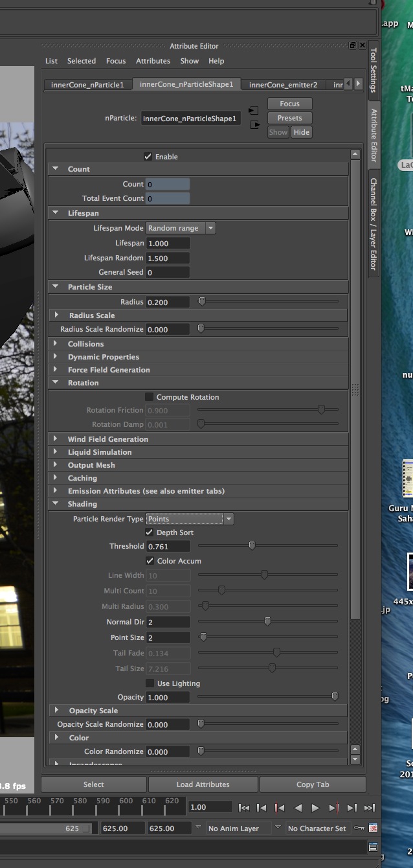
Task: Open the Attributes menu
Action: tap(153, 61)
